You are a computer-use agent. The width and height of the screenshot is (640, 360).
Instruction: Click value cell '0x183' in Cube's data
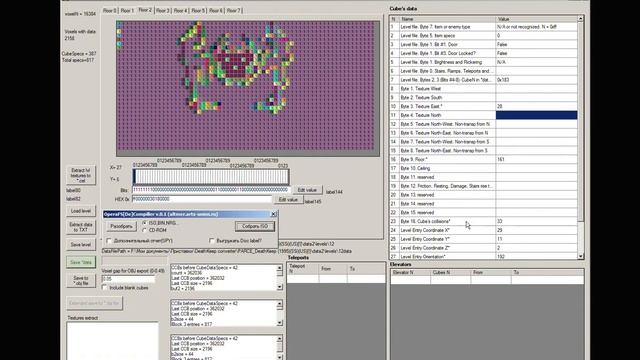[536, 80]
